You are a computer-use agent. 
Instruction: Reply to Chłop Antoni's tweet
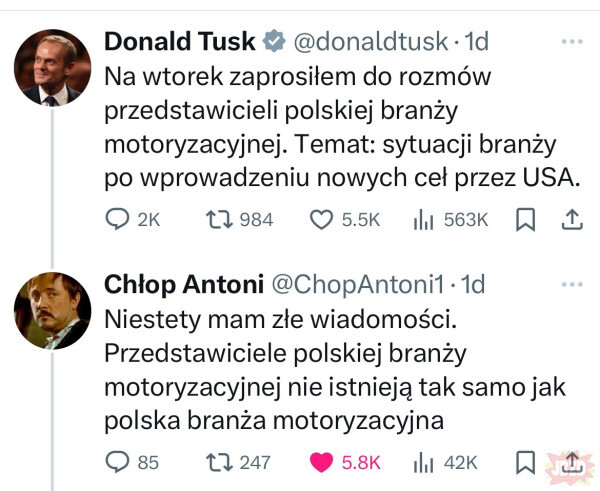tap(118, 461)
